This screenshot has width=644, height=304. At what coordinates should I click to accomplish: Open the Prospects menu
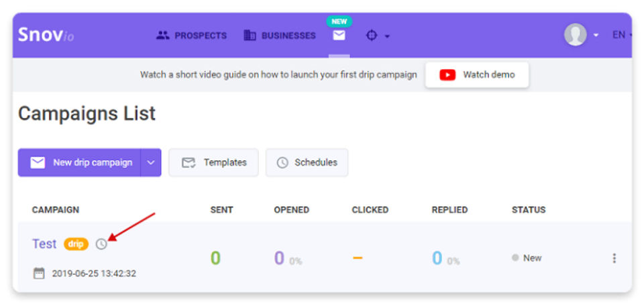tap(192, 36)
